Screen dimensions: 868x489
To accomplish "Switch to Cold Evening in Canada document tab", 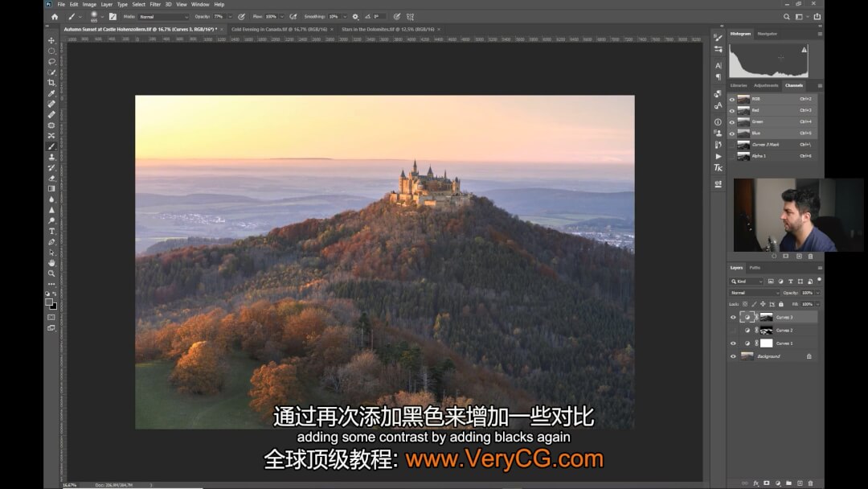I will (279, 29).
